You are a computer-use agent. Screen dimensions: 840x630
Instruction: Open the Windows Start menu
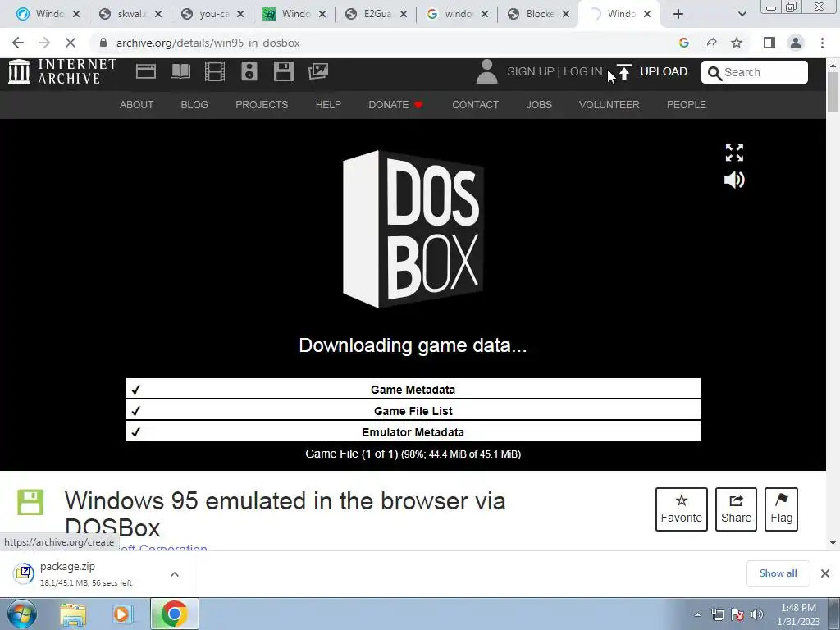pos(21,614)
